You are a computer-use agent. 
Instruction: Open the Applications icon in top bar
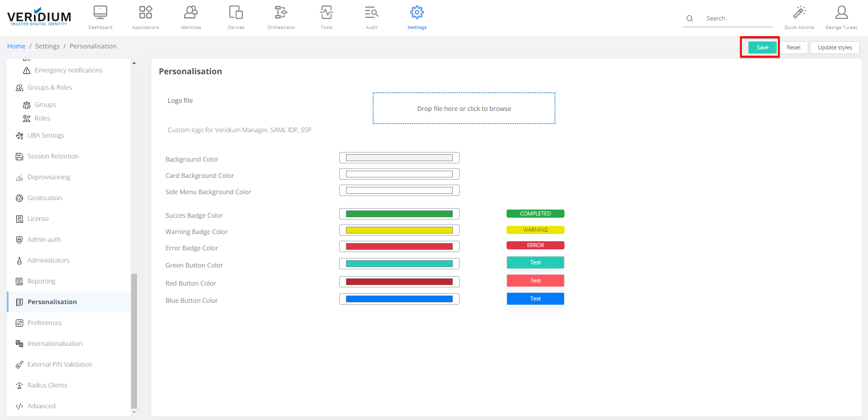pyautogui.click(x=146, y=13)
